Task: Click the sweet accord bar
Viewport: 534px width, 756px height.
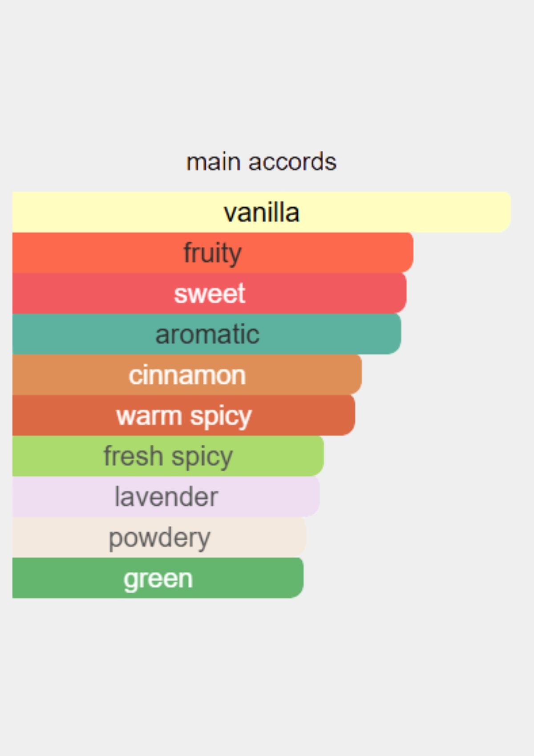Action: click(x=210, y=293)
